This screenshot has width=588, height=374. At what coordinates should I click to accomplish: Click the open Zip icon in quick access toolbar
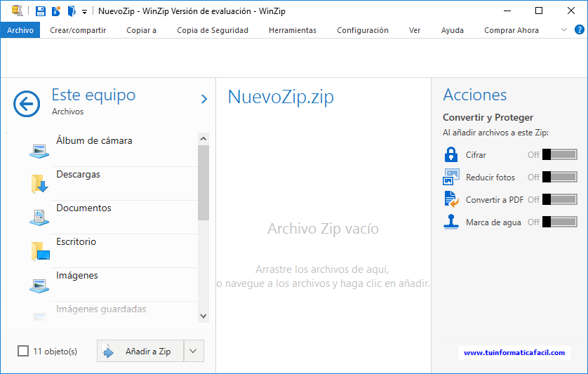72,11
